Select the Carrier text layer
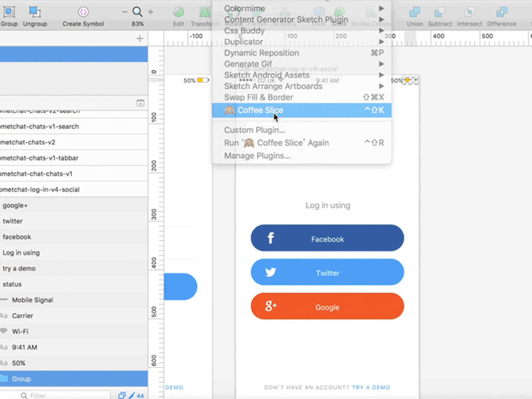The height and width of the screenshot is (399, 532). click(x=74, y=316)
